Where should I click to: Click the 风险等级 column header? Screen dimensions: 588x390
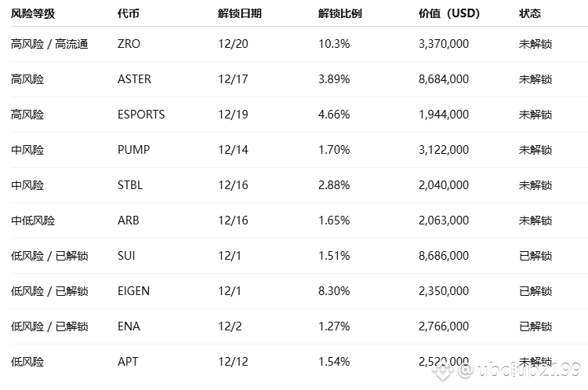[x=33, y=13]
